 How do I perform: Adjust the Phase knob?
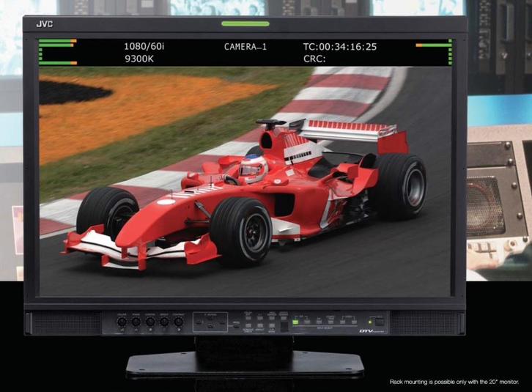[x=135, y=322]
